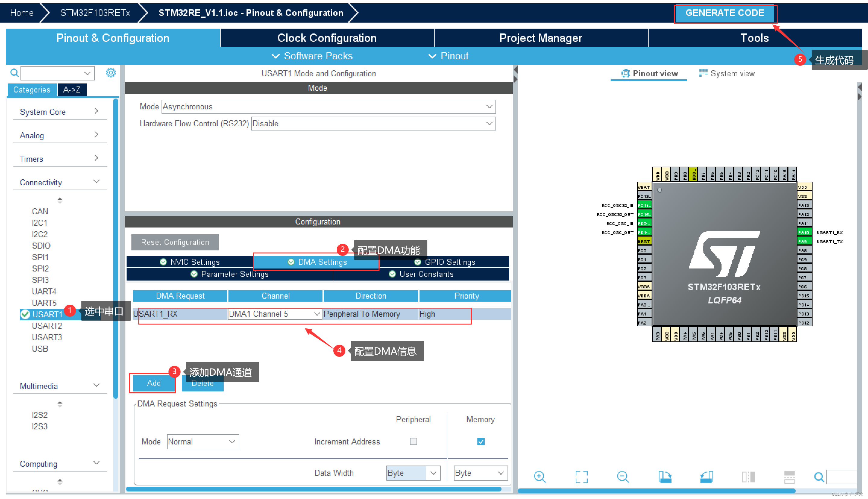Click the rotate counter-clockwise pinout icon
The width and height of the screenshot is (868, 499).
click(x=706, y=477)
